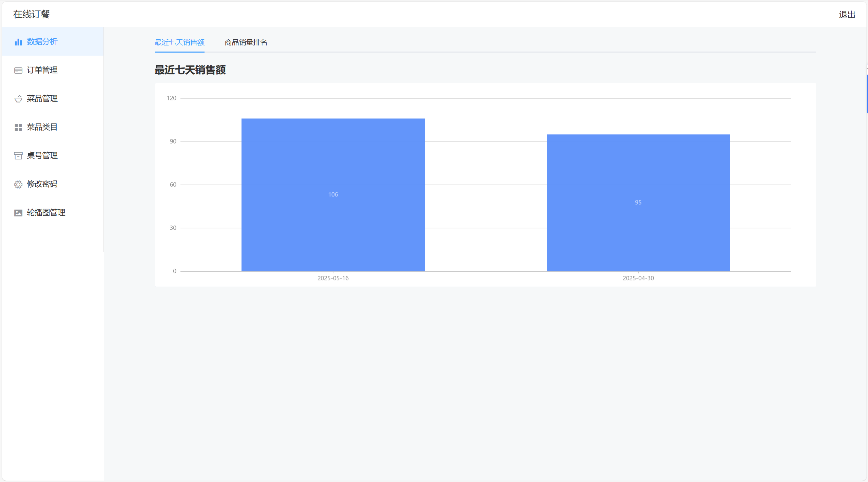Open the 订单管理 menu item
Screen dimensions: 868x482
coord(42,70)
